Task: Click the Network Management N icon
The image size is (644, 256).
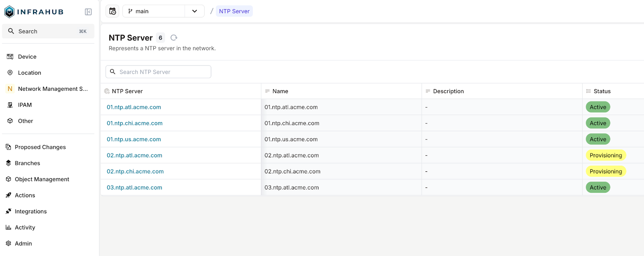Action: 10,89
